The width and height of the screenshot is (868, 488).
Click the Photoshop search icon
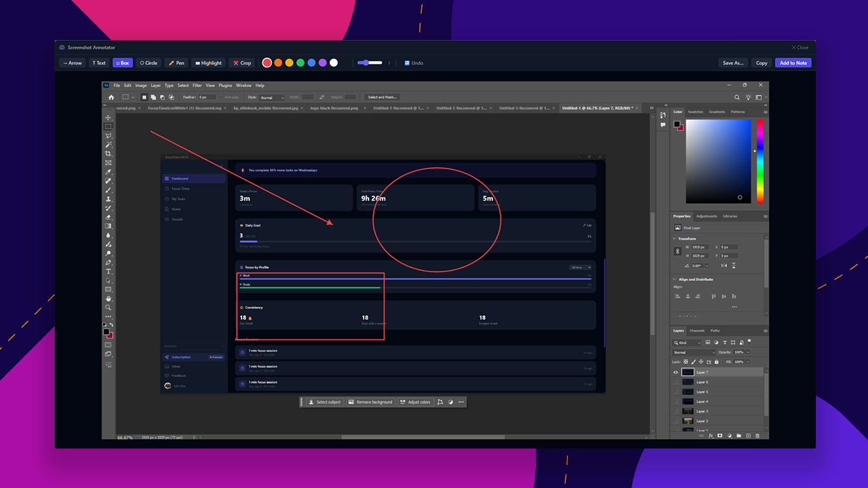coord(737,97)
